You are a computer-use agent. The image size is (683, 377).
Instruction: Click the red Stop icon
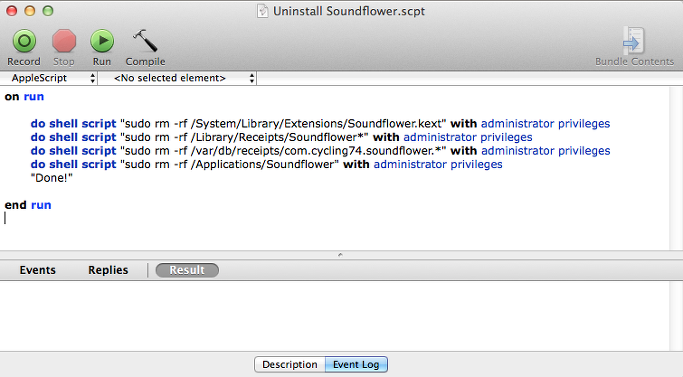64,41
